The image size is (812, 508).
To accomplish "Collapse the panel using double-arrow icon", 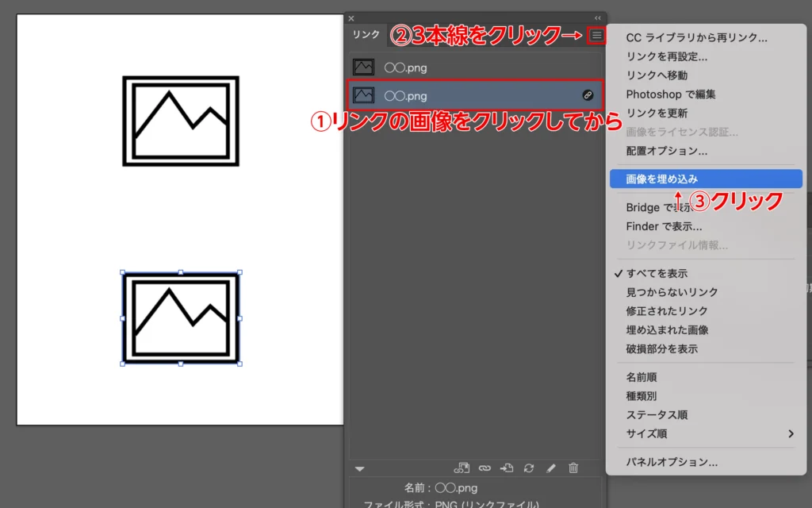I will [x=598, y=18].
